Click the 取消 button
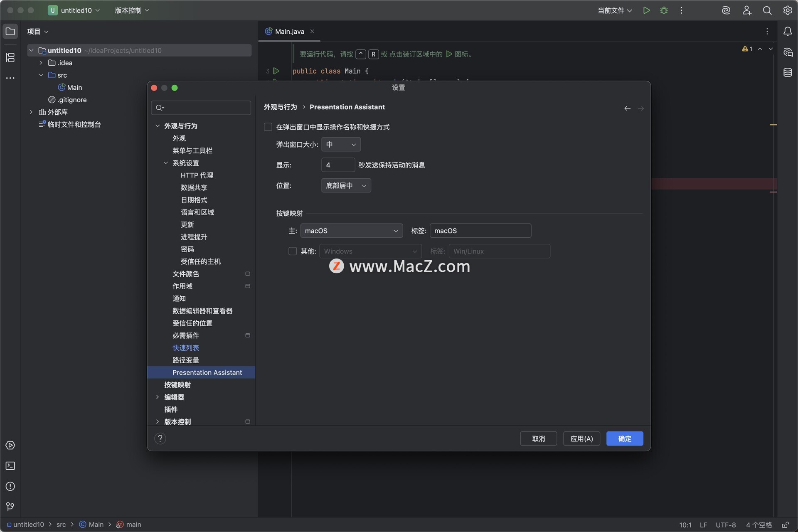 (538, 438)
